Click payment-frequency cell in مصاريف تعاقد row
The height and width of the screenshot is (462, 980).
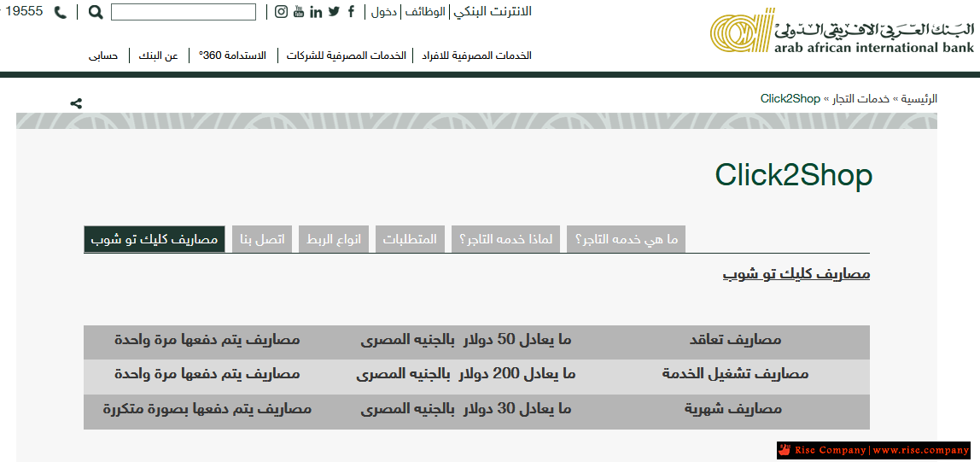207,341
